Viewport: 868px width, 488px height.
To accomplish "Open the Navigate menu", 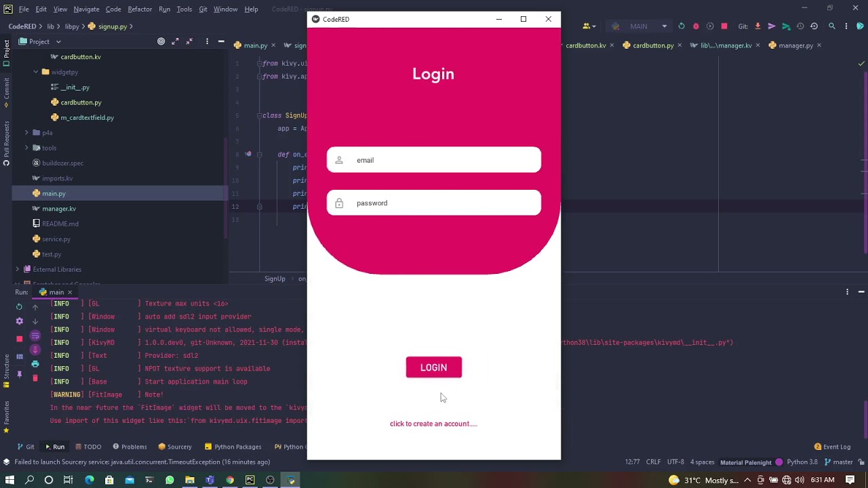I will point(86,9).
